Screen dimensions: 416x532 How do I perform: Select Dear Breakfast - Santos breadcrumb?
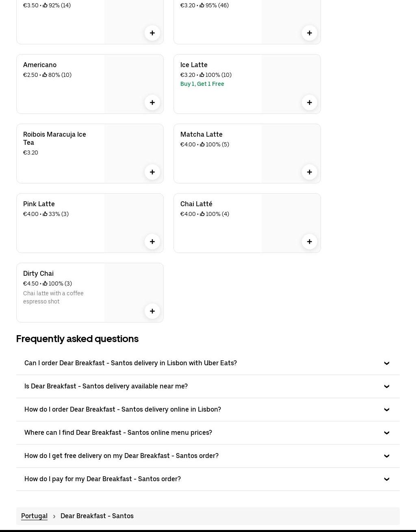(97, 516)
